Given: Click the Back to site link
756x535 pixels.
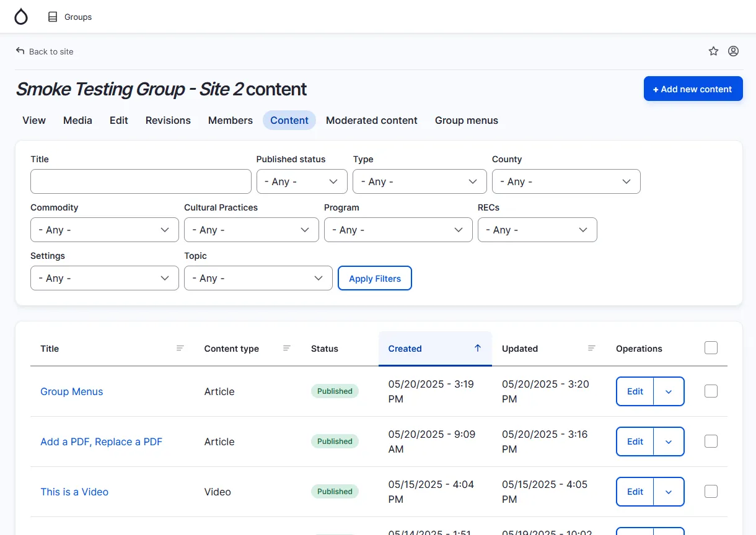Looking at the screenshot, I should pos(45,51).
